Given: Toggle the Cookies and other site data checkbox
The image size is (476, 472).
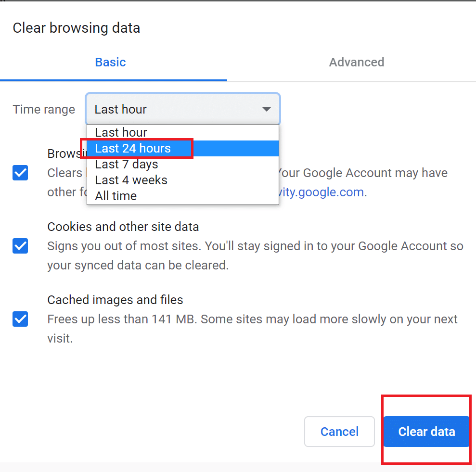Looking at the screenshot, I should [20, 246].
